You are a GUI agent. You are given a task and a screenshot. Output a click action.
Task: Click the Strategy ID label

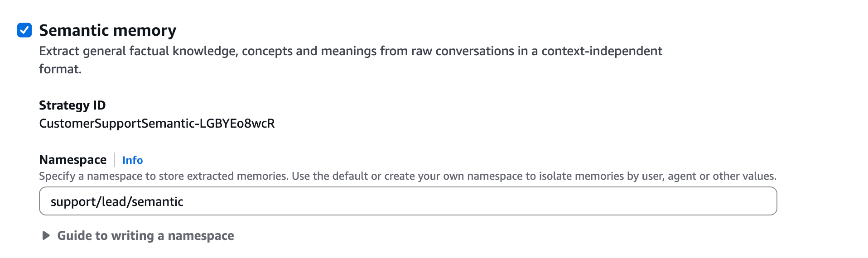click(x=72, y=105)
